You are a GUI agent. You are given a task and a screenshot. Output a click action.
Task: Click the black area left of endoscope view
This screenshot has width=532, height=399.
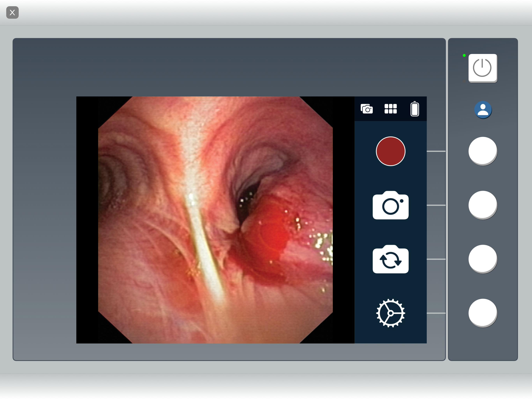[87, 220]
